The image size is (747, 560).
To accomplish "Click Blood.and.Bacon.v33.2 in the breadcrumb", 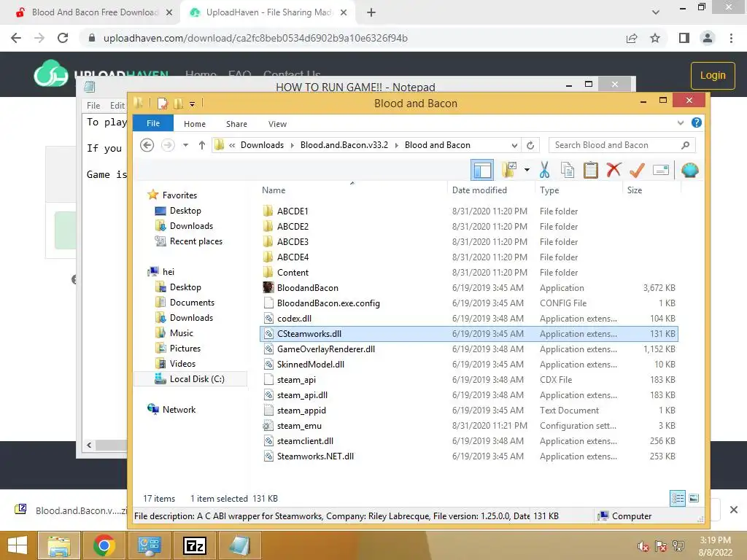I will point(344,145).
